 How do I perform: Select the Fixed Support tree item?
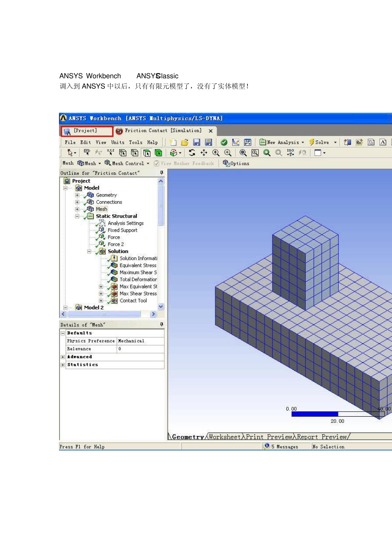[x=123, y=230]
